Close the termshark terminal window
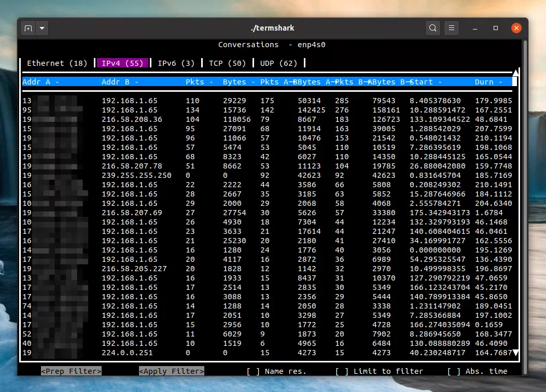 click(x=516, y=28)
